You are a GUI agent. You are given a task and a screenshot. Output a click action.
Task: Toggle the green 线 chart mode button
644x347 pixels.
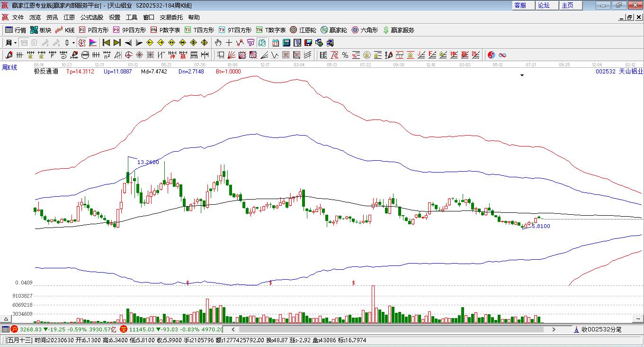coord(262,43)
